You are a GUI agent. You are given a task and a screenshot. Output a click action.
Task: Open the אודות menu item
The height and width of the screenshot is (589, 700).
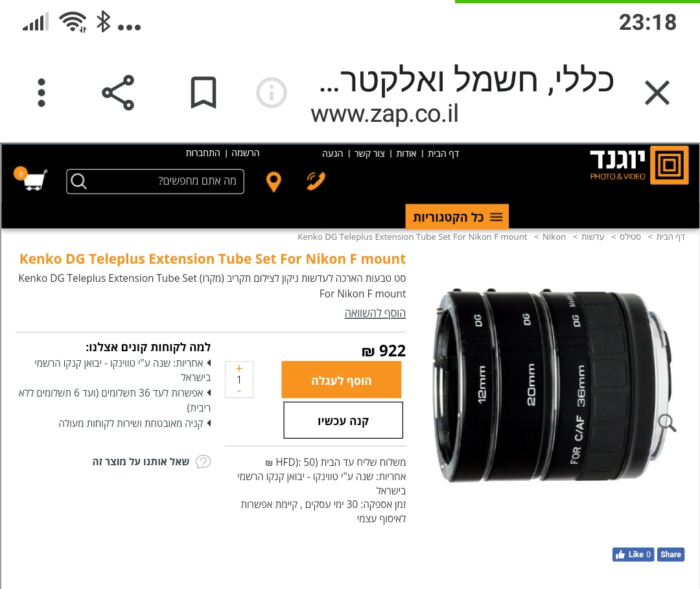coord(406,154)
